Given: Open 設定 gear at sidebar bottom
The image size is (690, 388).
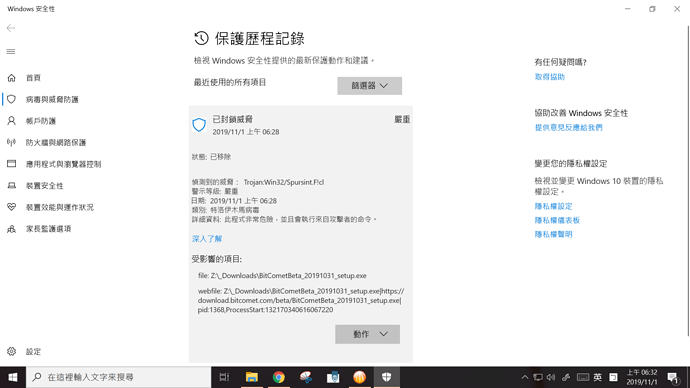Looking at the screenshot, I should pos(11,351).
